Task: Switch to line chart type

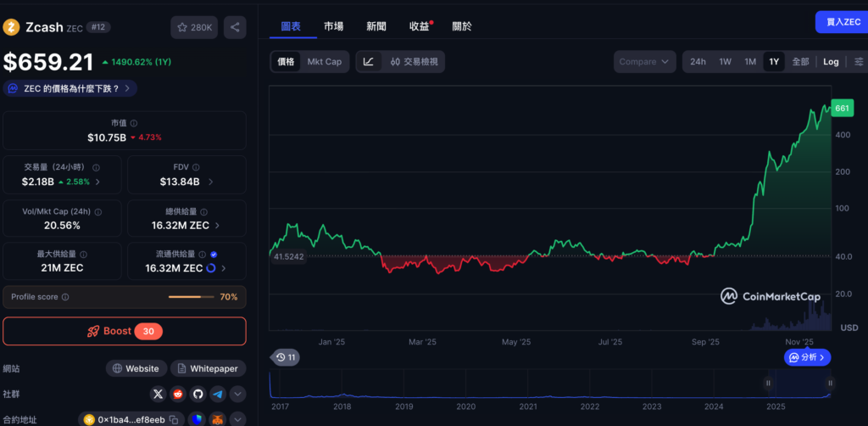Action: (x=368, y=61)
